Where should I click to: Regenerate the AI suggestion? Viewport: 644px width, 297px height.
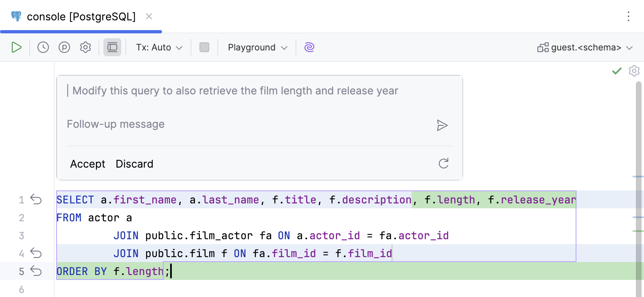[444, 164]
